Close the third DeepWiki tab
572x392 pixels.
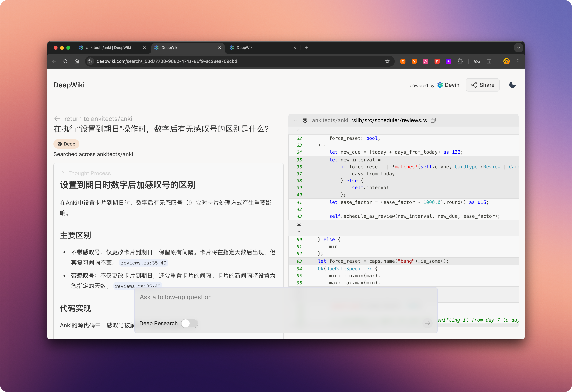[x=295, y=48]
